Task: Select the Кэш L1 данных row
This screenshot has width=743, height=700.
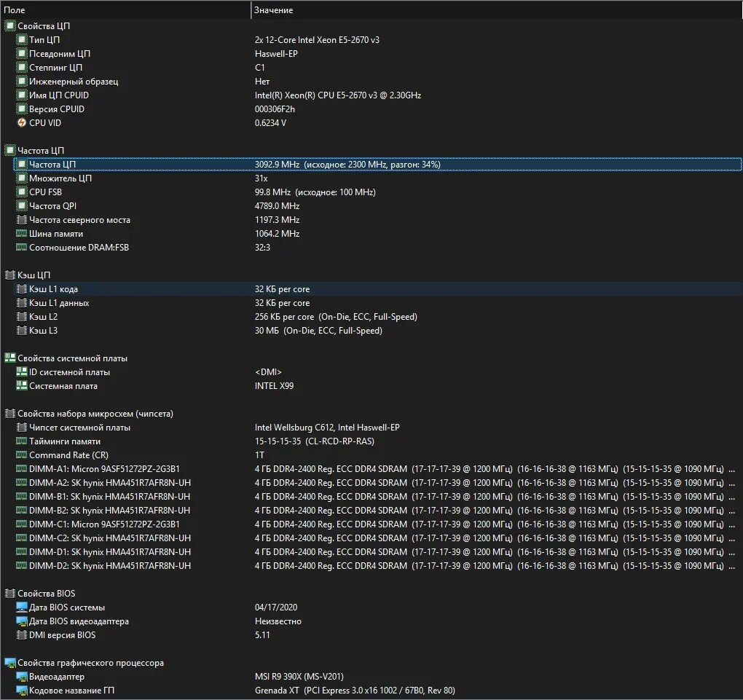Action: tap(377, 302)
